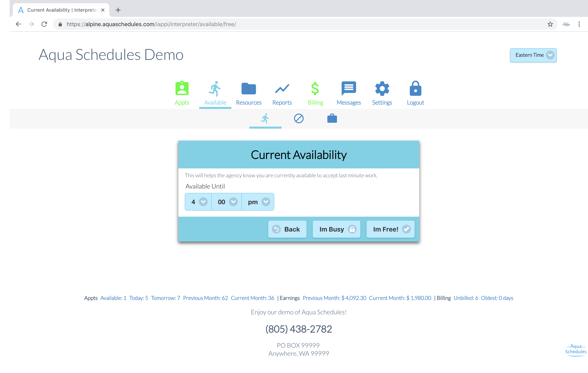Open the Billing dollar icon

[x=315, y=88]
